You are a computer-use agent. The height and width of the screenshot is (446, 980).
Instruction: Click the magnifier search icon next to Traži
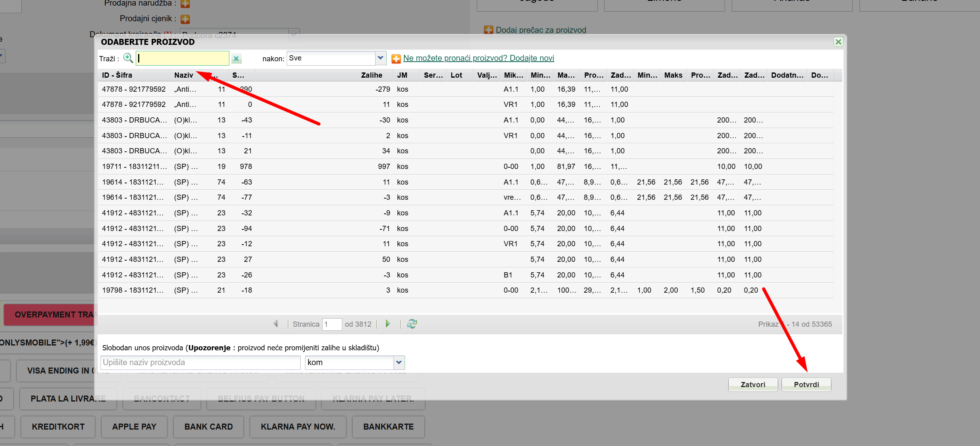coord(128,58)
